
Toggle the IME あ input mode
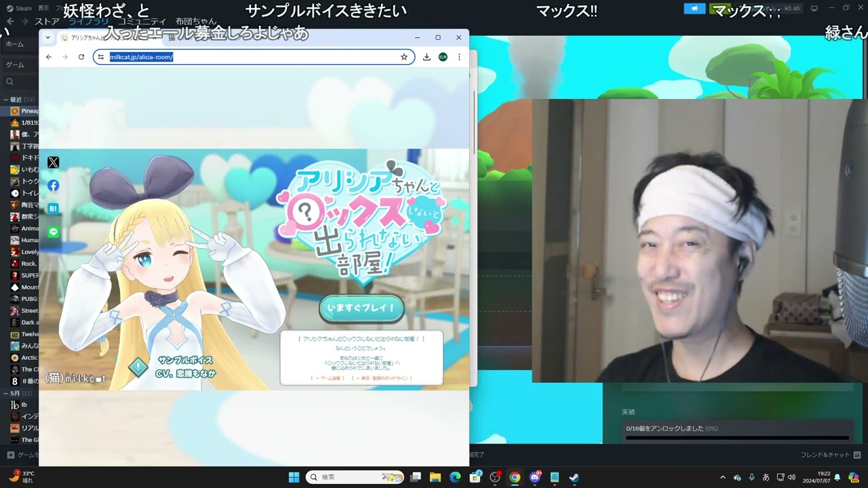pos(766,477)
